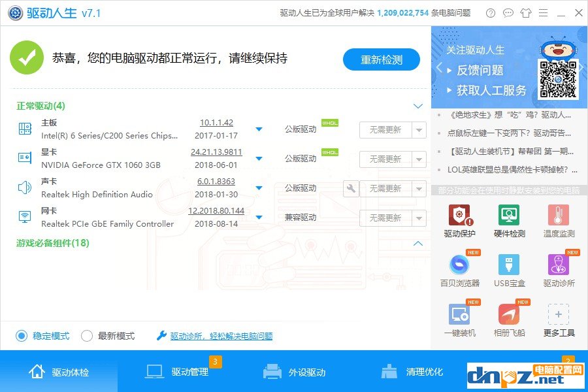This screenshot has height=392, width=588.
Task: Click the NVIDIA GeForce GTX 1060 3GB text
Action: [101, 165]
